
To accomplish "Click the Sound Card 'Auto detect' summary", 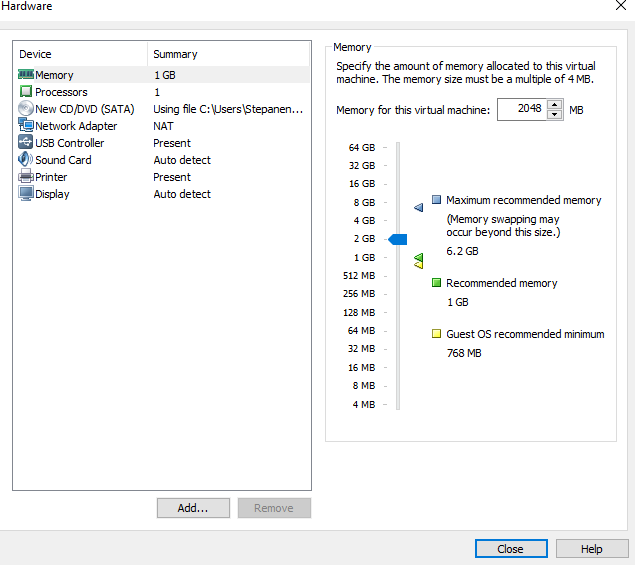I will 182,160.
